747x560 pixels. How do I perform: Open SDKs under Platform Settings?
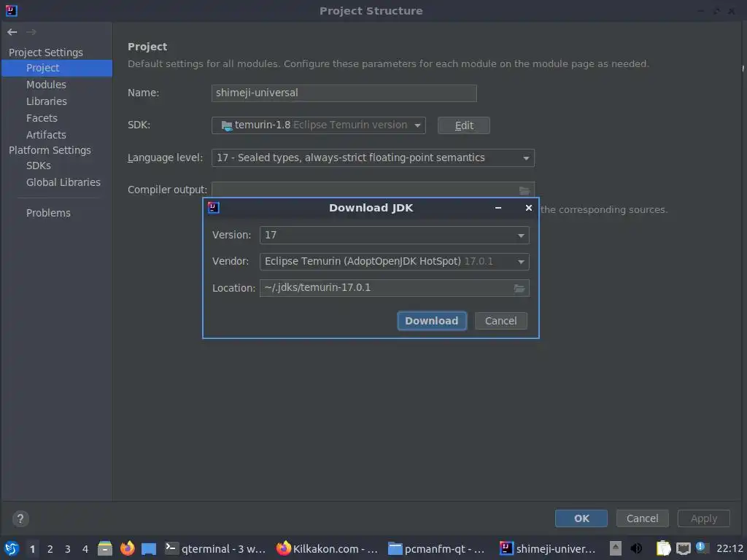point(39,166)
